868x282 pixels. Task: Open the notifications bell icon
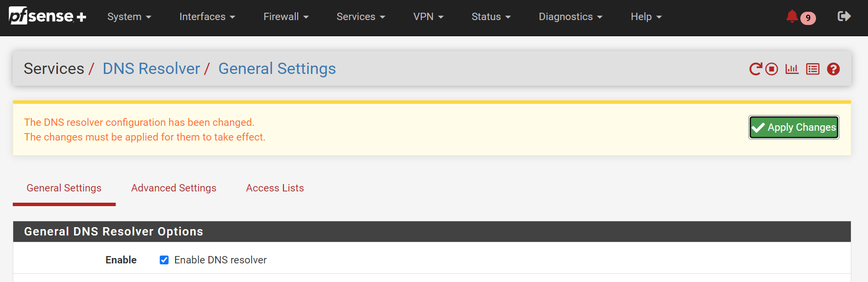[x=791, y=16]
